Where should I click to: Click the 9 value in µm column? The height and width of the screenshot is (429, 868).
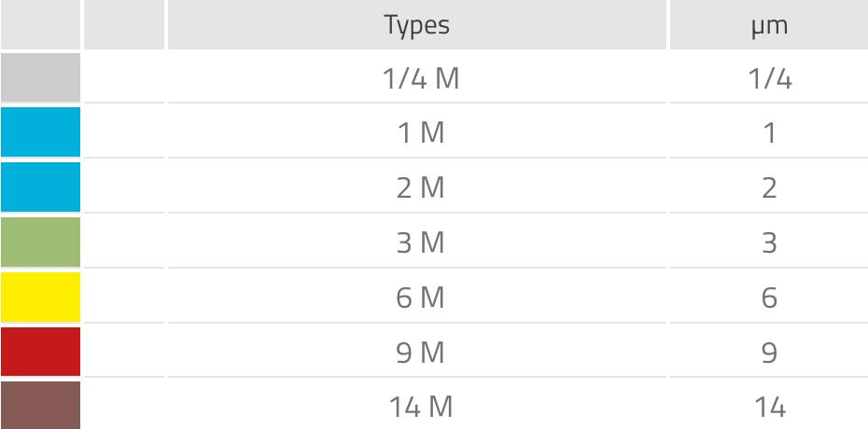769,353
